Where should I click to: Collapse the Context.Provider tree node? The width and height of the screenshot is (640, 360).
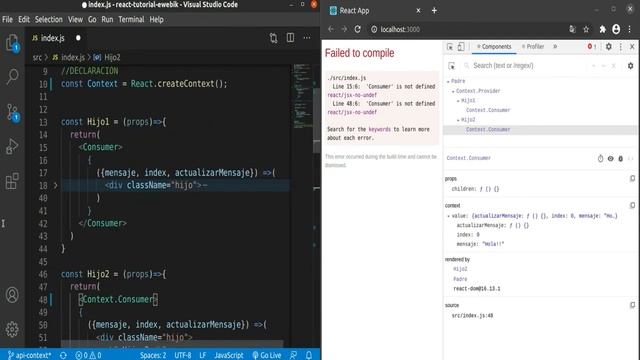coord(453,91)
